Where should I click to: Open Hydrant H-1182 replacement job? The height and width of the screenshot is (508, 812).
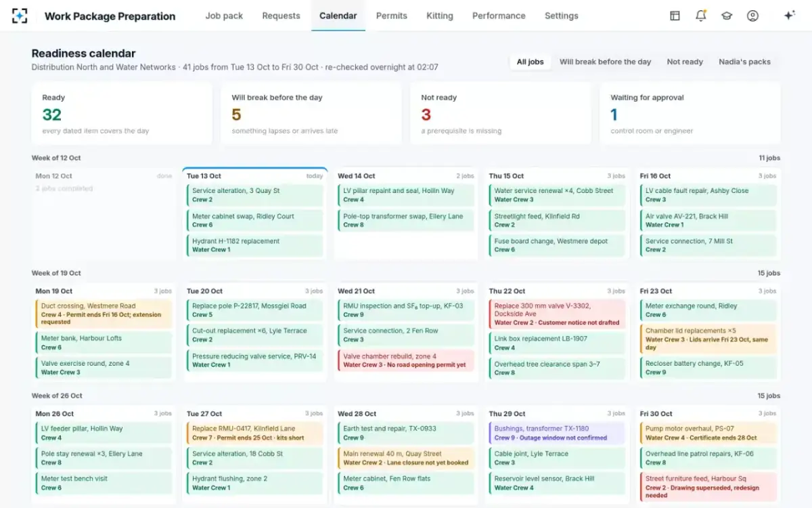255,245
